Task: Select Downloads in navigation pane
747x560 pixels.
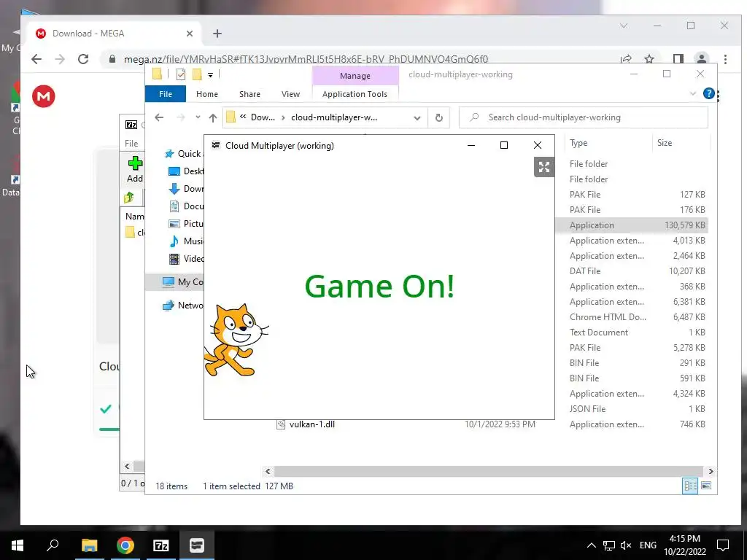Action: click(186, 189)
